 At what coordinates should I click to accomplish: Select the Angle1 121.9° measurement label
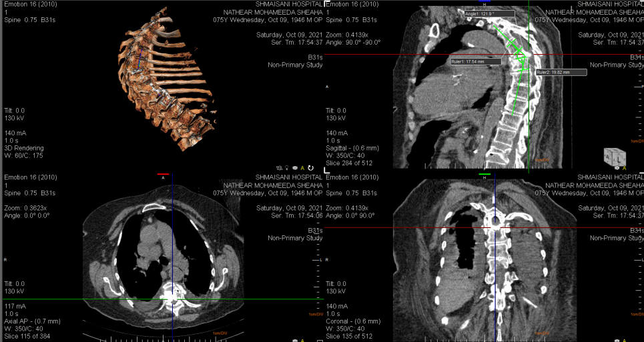[x=489, y=13]
